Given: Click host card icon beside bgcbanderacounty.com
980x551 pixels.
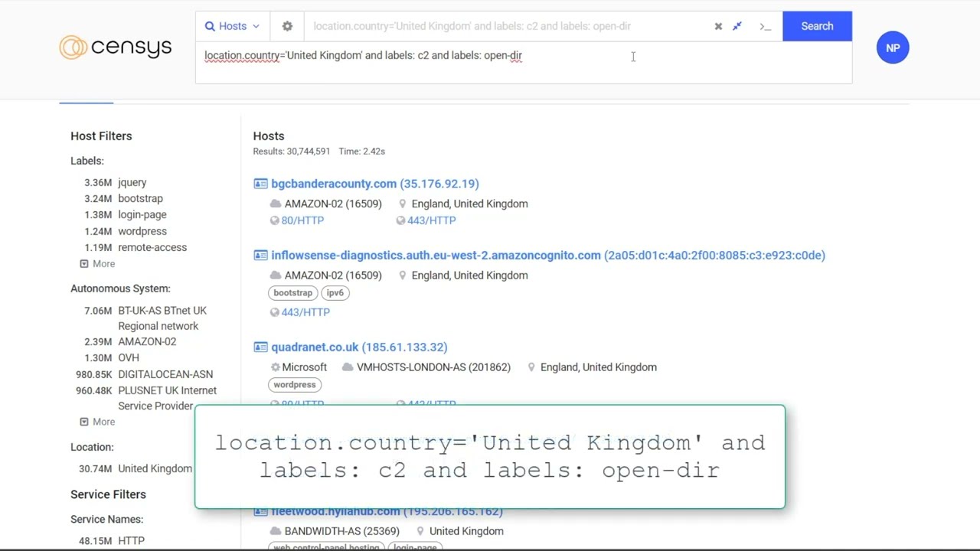Looking at the screenshot, I should (x=260, y=184).
